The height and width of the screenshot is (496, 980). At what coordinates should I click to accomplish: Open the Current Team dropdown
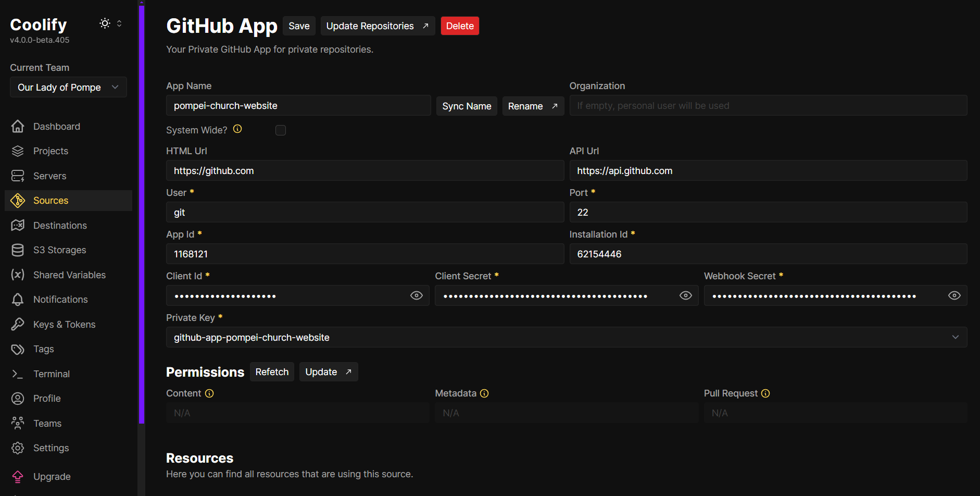(68, 88)
